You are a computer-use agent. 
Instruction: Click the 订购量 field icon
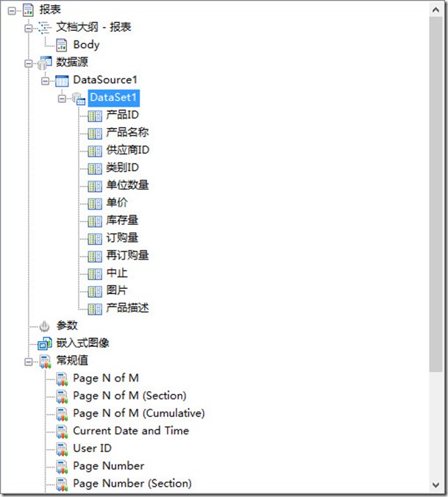(95, 239)
